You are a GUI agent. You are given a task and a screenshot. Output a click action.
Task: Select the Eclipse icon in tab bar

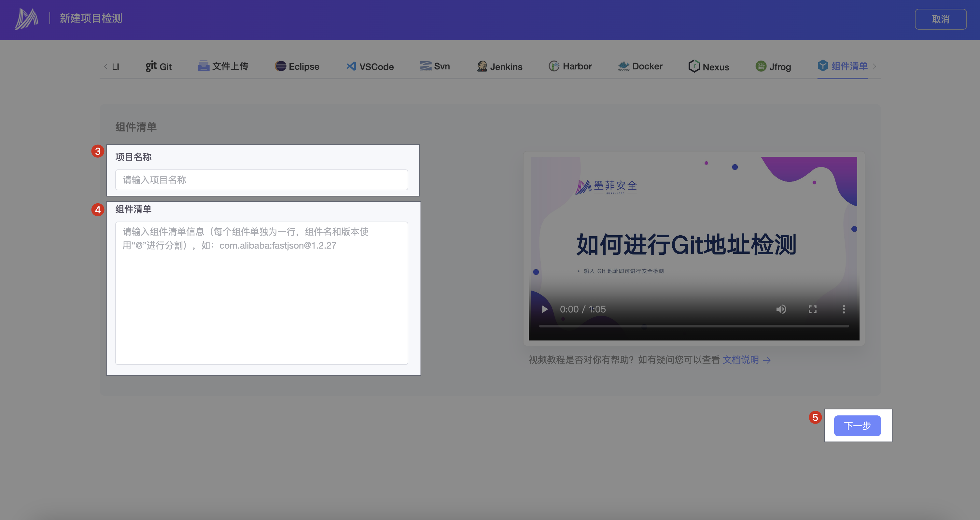[280, 66]
